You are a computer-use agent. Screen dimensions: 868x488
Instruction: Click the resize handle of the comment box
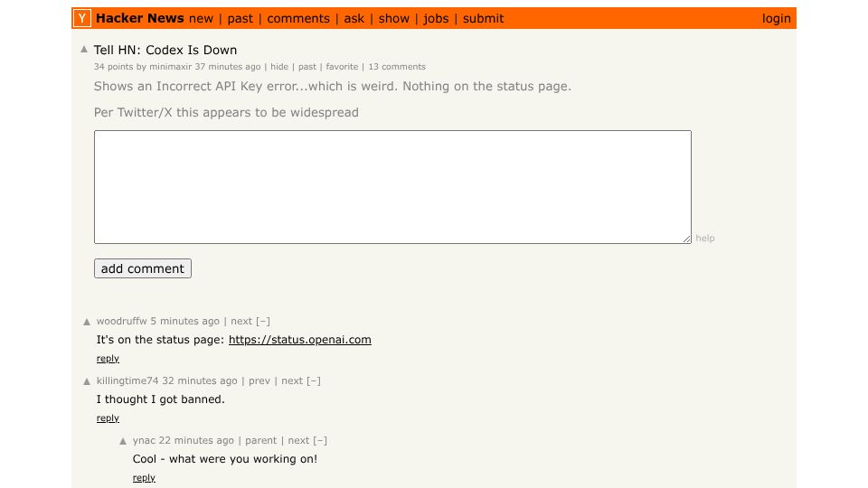coord(687,239)
